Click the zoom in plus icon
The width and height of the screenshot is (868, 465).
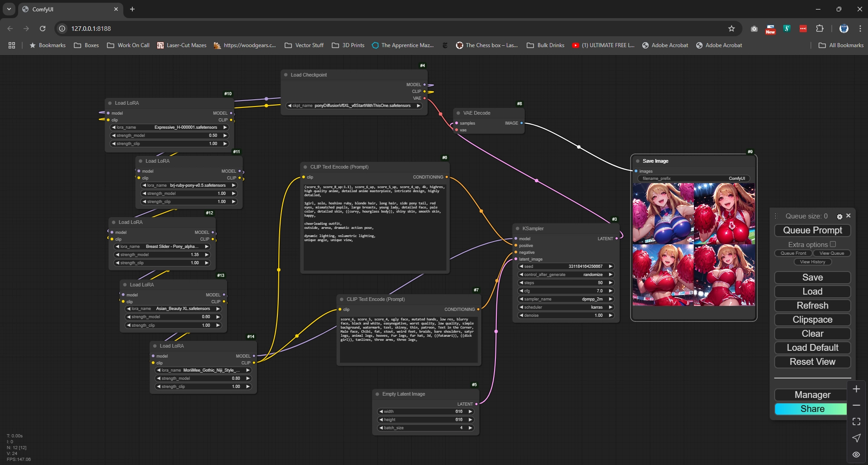(856, 389)
